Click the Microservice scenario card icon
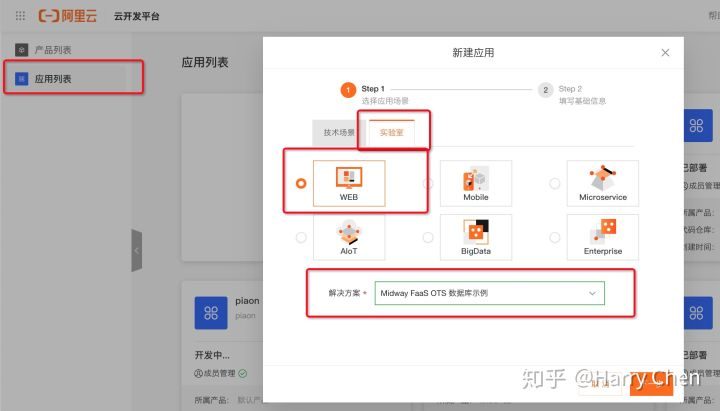 pyautogui.click(x=602, y=178)
